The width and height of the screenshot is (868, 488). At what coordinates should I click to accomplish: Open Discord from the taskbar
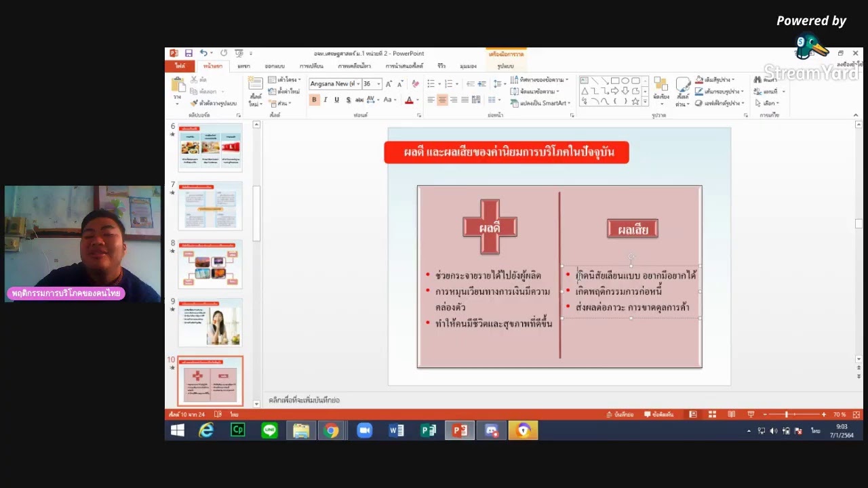click(492, 430)
